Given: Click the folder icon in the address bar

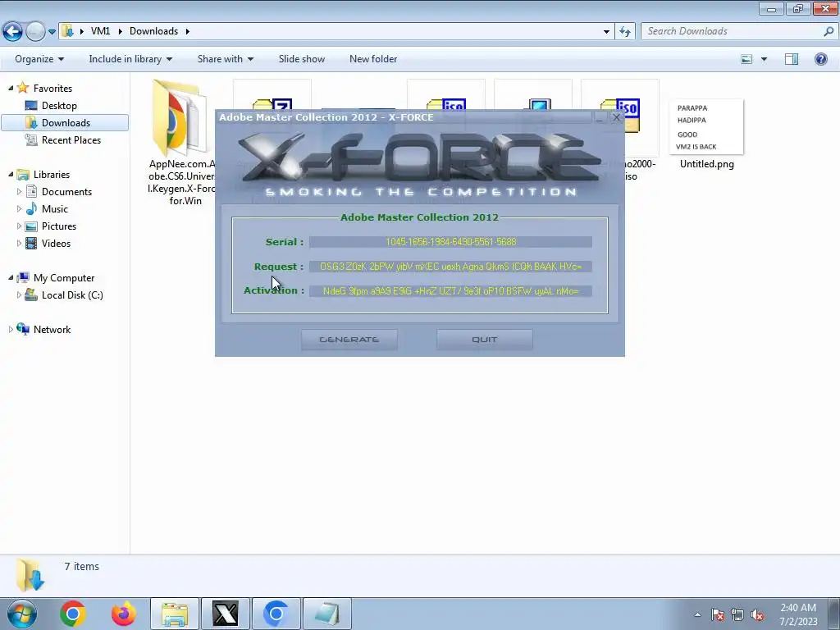Looking at the screenshot, I should tap(67, 31).
